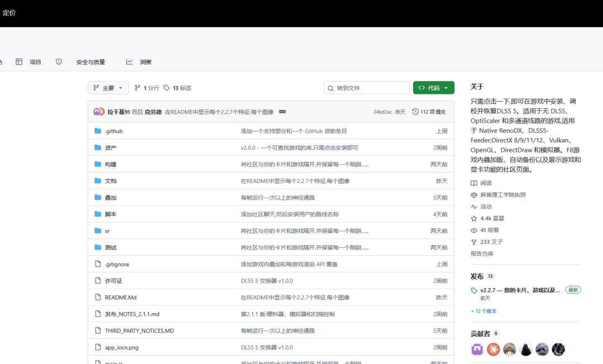This screenshot has height=364, width=603.
Task: Click orange starburst contributor avatar
Action: coord(494,349)
